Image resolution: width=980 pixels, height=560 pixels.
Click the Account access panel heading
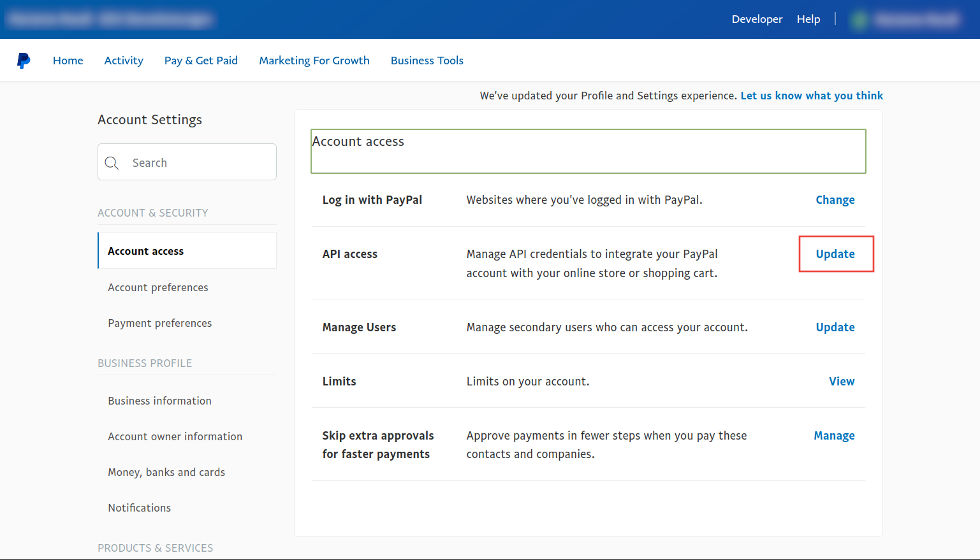(358, 141)
